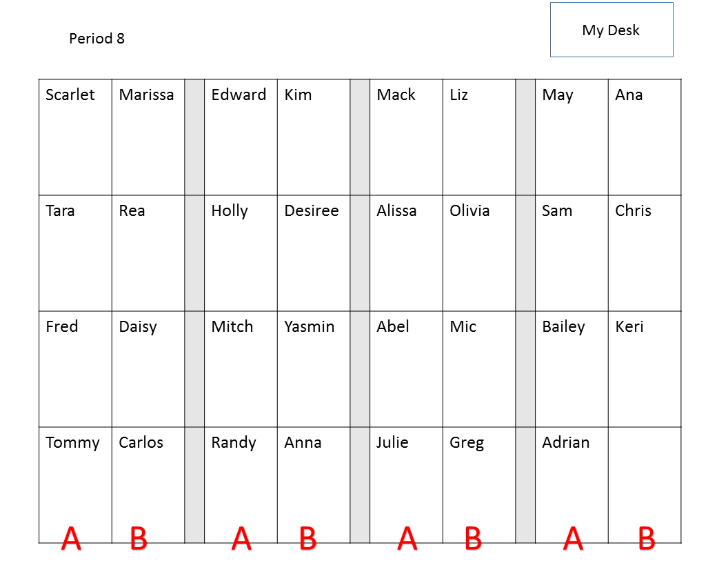Click on Keri's name
Screen dimensions: 728x563
629,326
